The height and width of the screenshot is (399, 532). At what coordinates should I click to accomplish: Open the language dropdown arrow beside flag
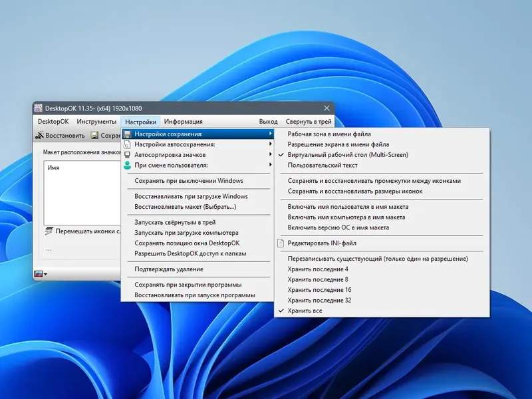(x=45, y=274)
